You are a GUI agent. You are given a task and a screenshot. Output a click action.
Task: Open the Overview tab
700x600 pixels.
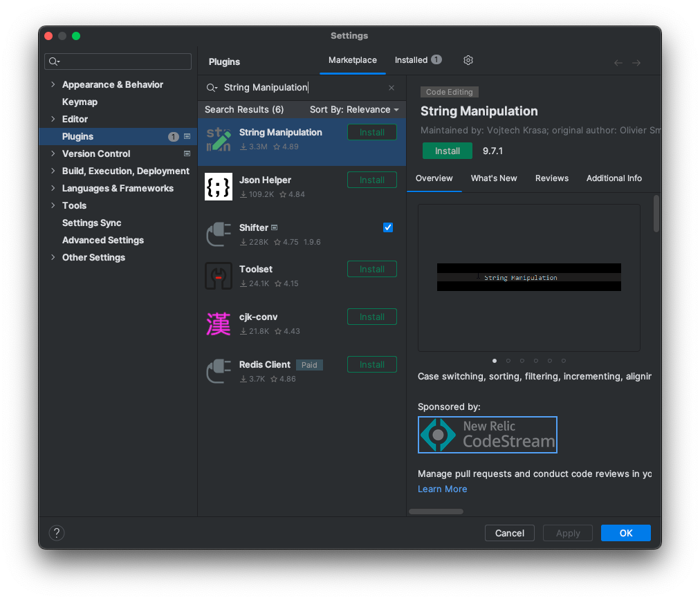pos(434,178)
